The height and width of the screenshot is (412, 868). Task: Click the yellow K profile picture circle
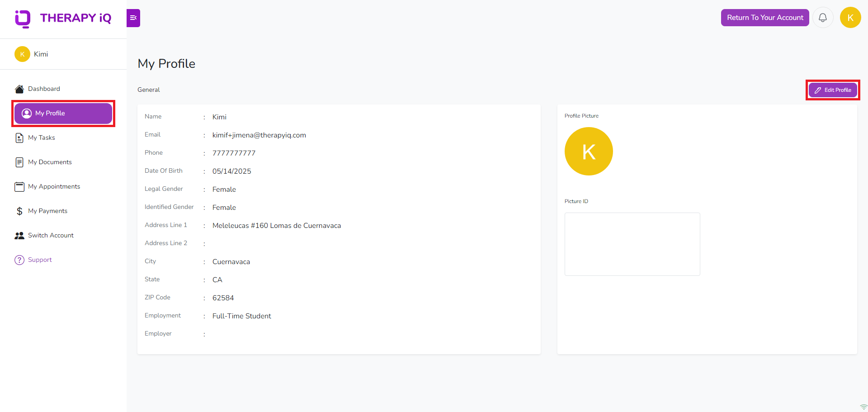(588, 151)
